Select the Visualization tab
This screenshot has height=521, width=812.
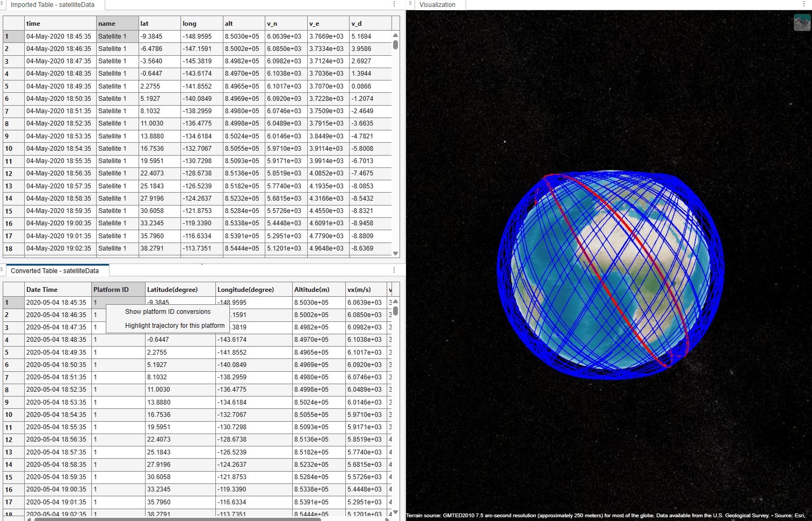tap(437, 5)
